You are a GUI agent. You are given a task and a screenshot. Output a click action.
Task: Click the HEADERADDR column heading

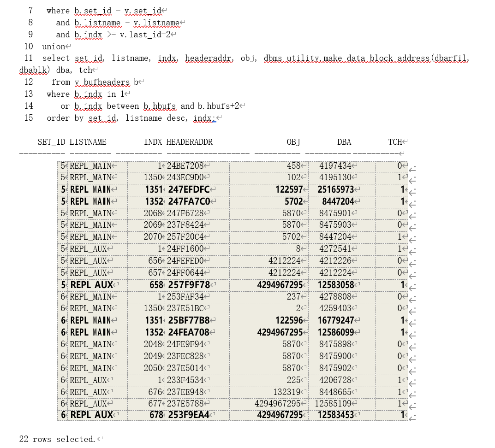pos(190,142)
